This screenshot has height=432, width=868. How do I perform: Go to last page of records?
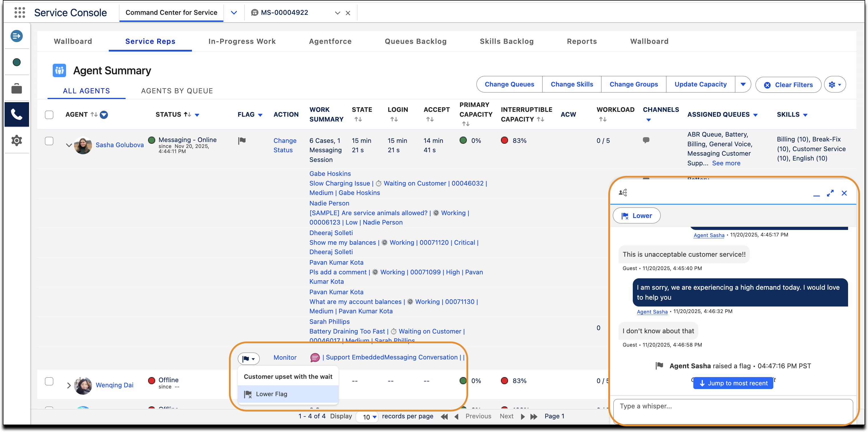534,417
